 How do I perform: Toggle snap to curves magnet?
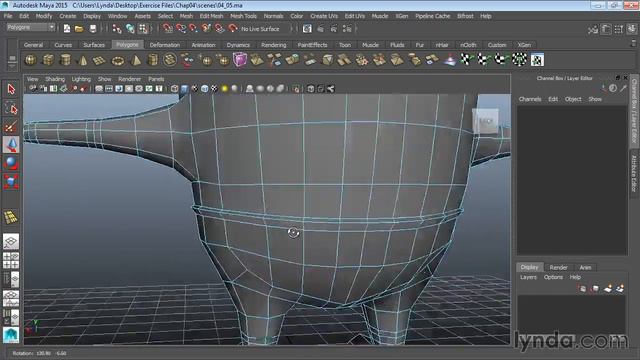pyautogui.click(x=181, y=29)
